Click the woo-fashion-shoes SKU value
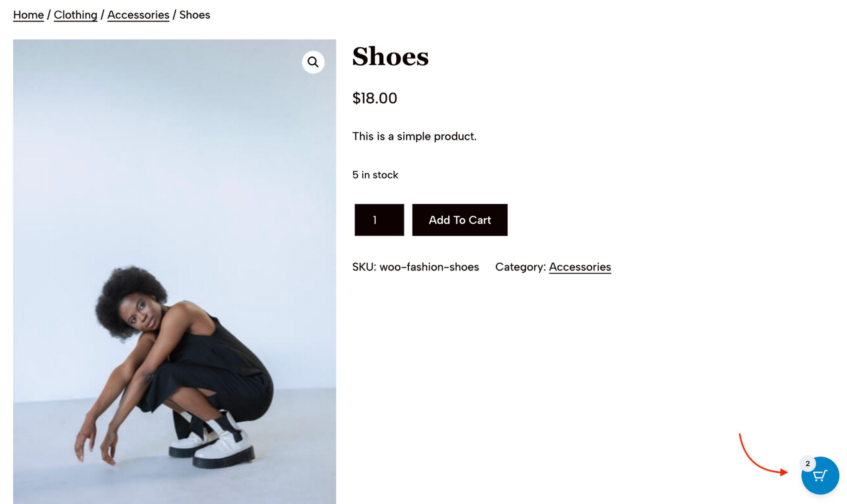 coord(429,267)
